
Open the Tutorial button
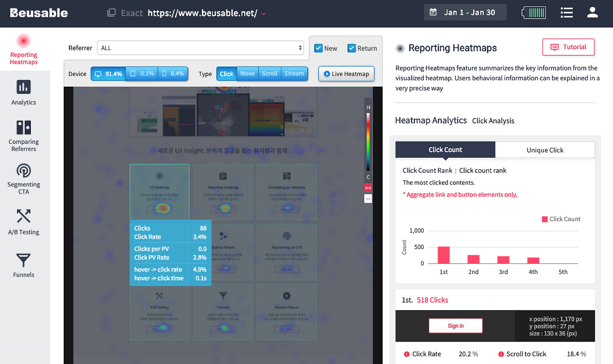(x=568, y=47)
